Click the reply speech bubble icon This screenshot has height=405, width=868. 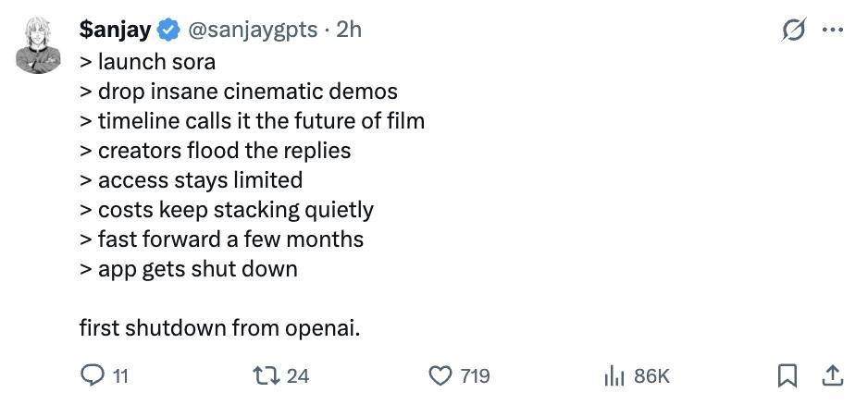(93, 375)
